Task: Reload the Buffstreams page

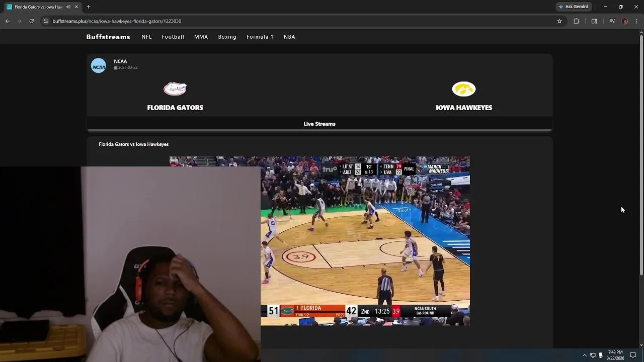Action: coord(31,21)
